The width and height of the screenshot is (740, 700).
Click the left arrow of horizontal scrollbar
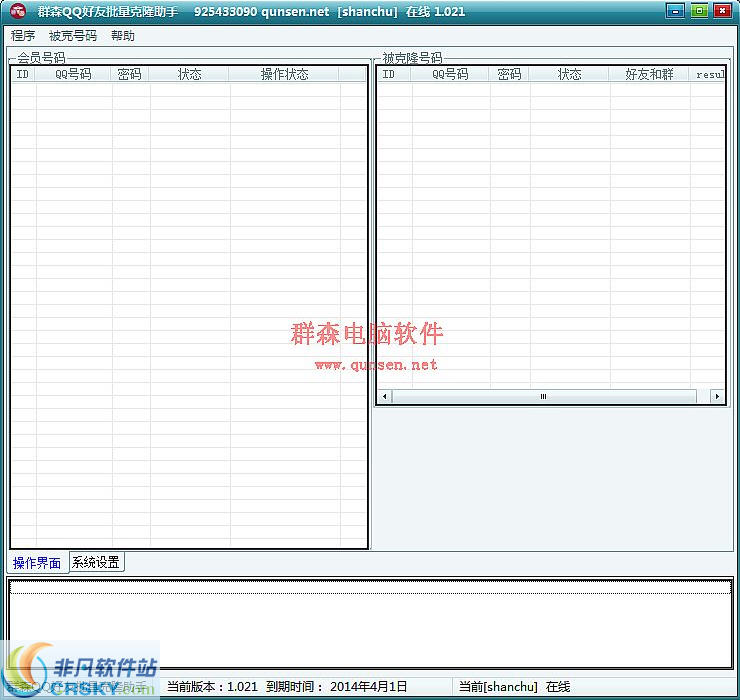(x=385, y=396)
